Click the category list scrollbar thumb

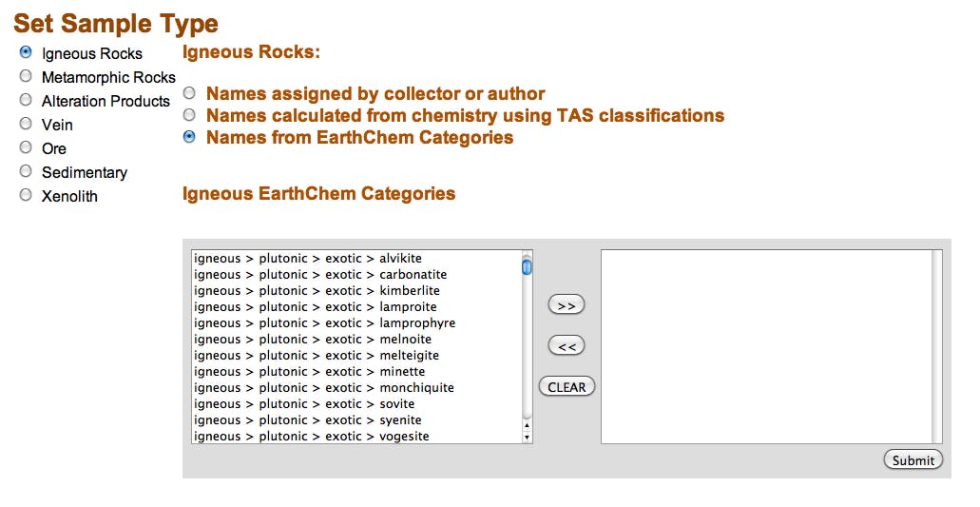tap(527, 267)
